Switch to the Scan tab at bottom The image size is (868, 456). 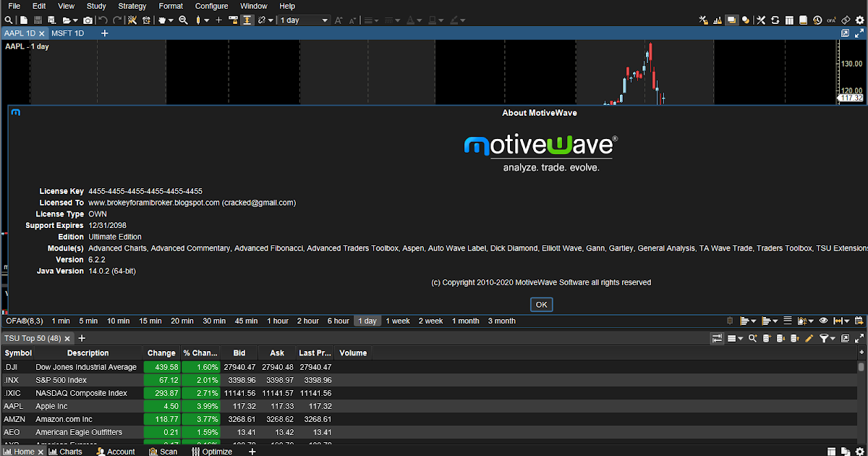[163, 451]
